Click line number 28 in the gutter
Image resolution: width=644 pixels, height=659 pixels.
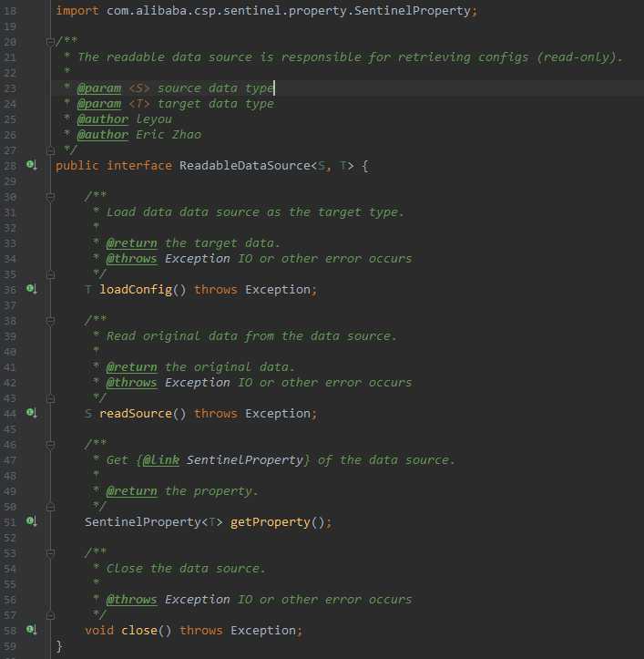[10, 166]
